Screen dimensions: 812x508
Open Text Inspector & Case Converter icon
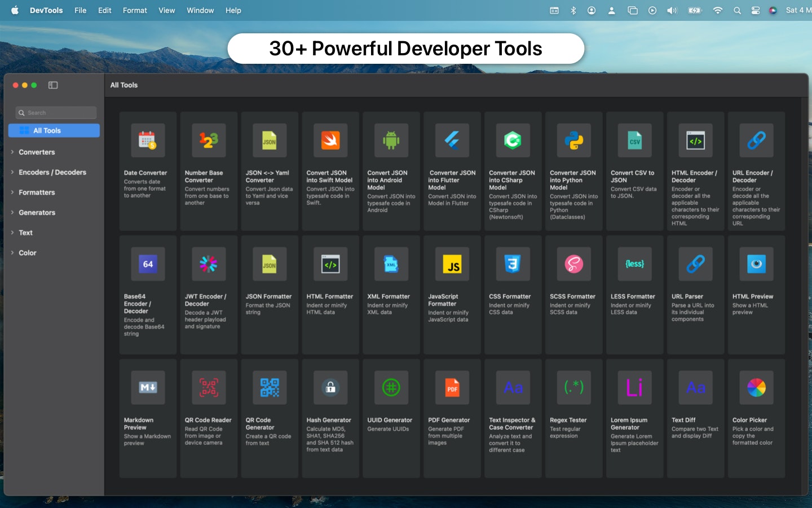513,387
